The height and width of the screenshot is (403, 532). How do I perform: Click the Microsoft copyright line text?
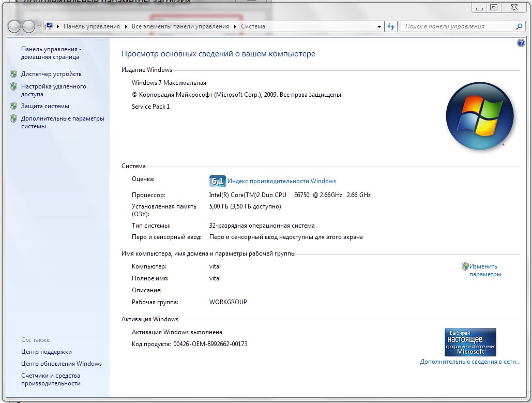(x=237, y=95)
